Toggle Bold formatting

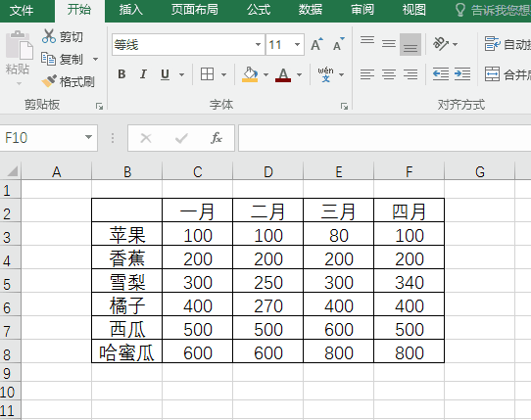point(121,74)
